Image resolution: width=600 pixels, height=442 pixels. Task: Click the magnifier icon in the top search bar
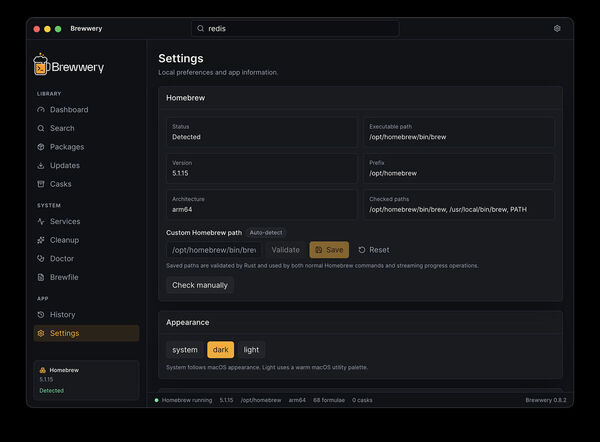(201, 28)
